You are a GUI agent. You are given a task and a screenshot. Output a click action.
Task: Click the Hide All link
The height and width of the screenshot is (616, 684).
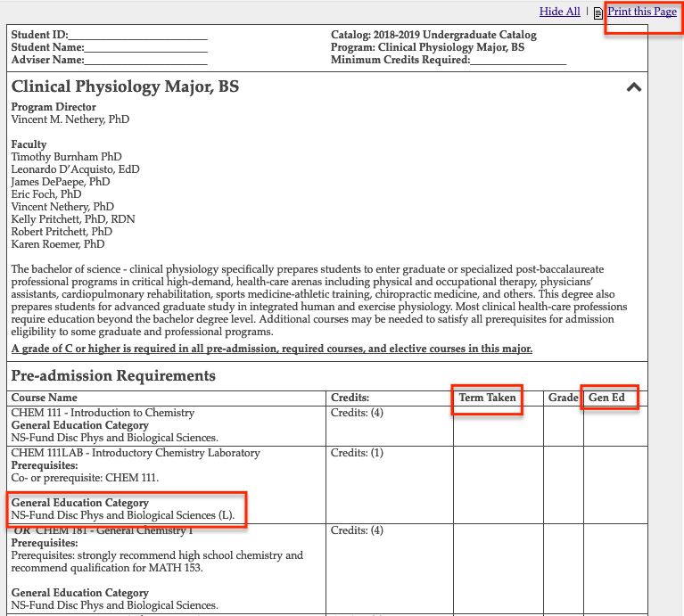tap(560, 12)
